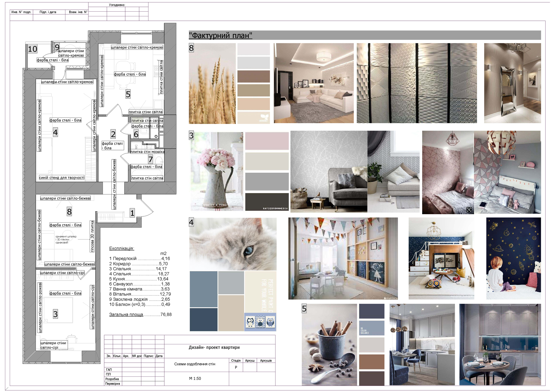
Task: Open the hallway photo with tall mirror
Action: [512, 83]
